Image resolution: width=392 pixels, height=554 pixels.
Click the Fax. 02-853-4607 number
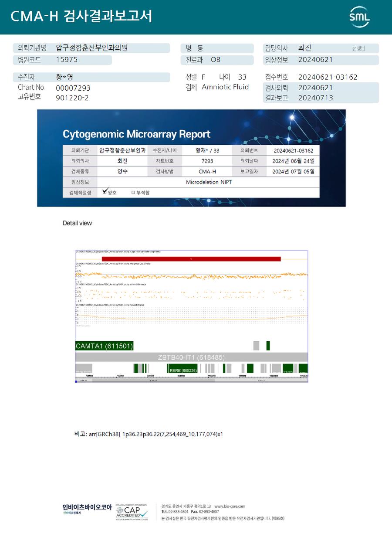coord(205,512)
